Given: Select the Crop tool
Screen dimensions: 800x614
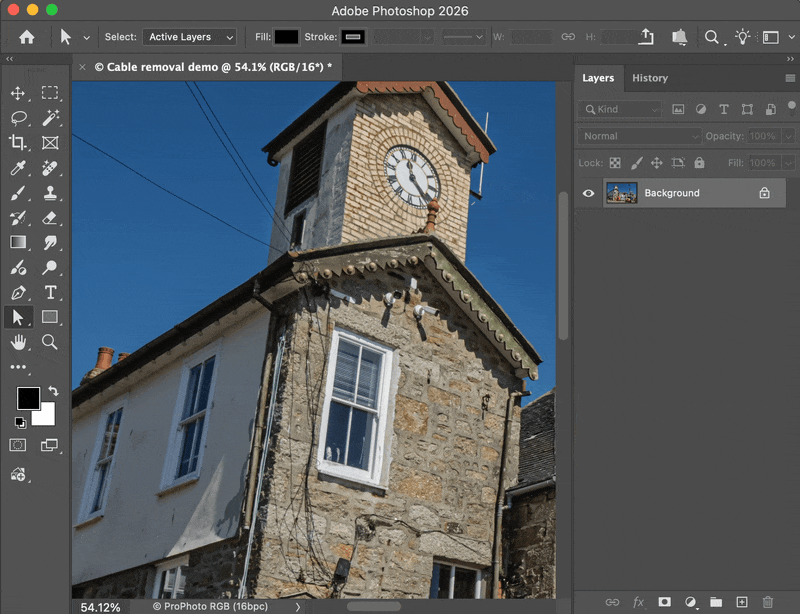Looking at the screenshot, I should (x=18, y=142).
